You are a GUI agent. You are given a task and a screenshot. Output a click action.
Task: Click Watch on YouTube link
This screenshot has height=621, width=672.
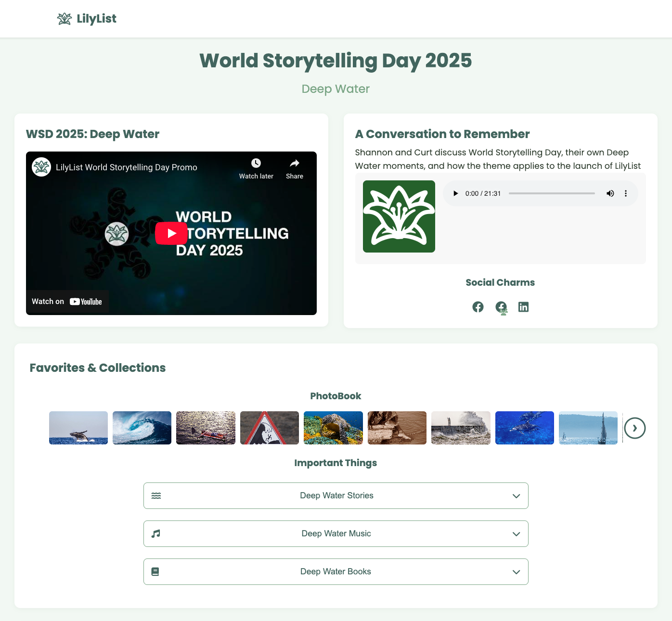pyautogui.click(x=67, y=302)
